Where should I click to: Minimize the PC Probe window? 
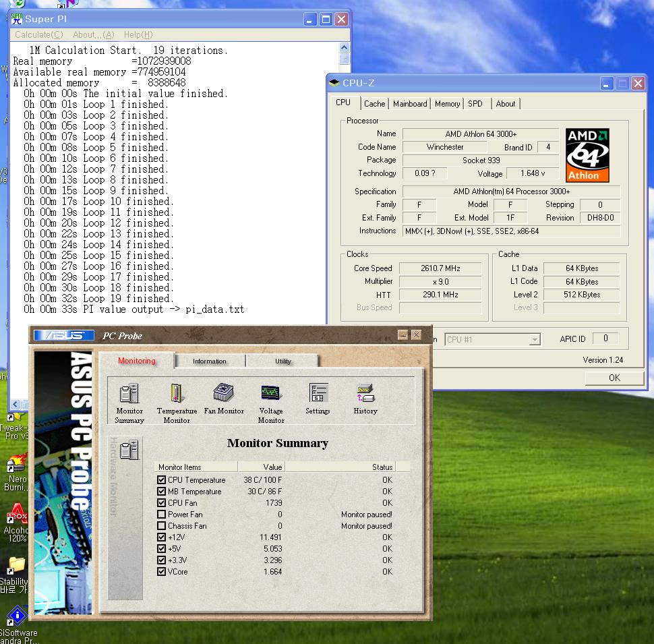[x=403, y=335]
